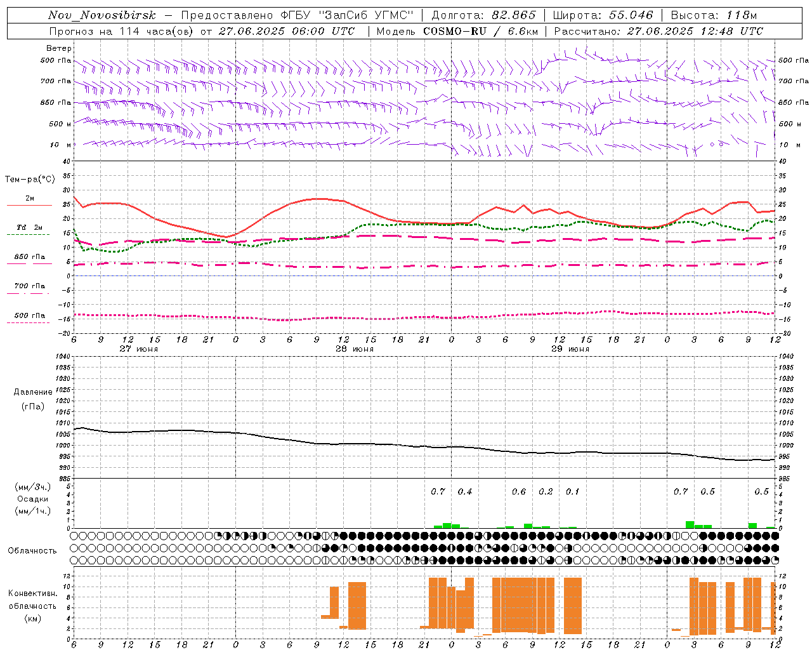
Task: Click the '28 июня' date label
Action: coord(354,349)
